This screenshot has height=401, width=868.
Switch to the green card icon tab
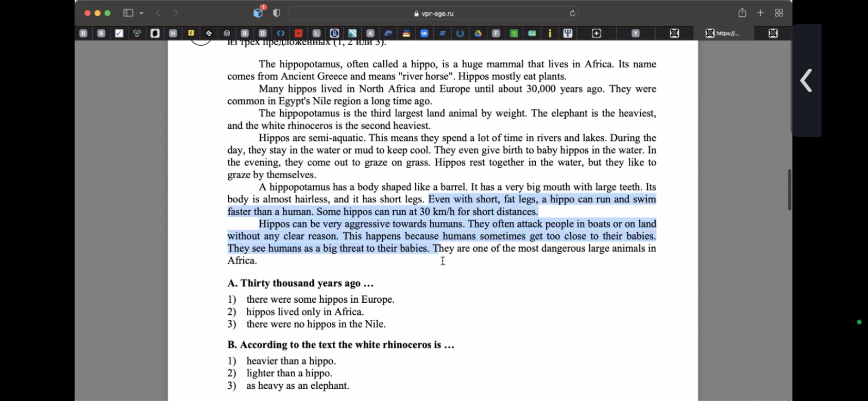[532, 33]
